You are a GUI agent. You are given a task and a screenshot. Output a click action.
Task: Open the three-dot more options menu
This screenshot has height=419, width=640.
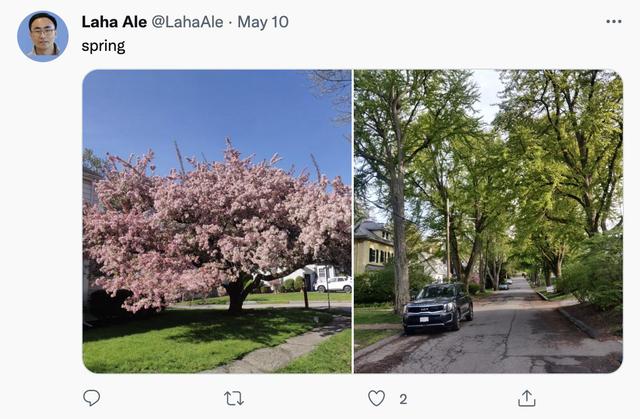(613, 21)
